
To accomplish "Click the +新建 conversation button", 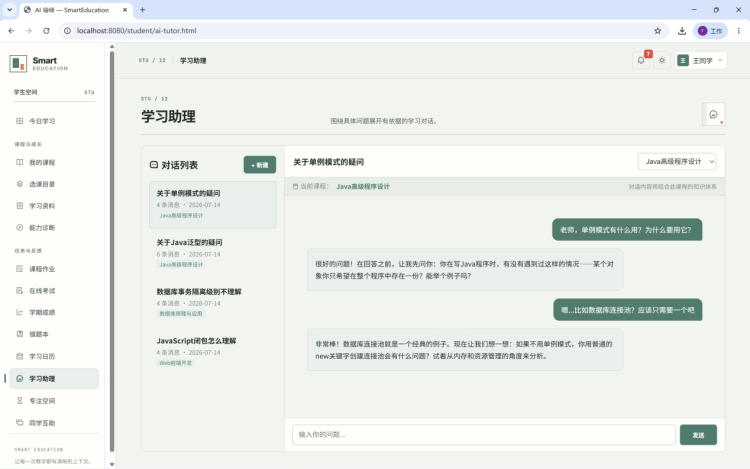I will click(260, 165).
